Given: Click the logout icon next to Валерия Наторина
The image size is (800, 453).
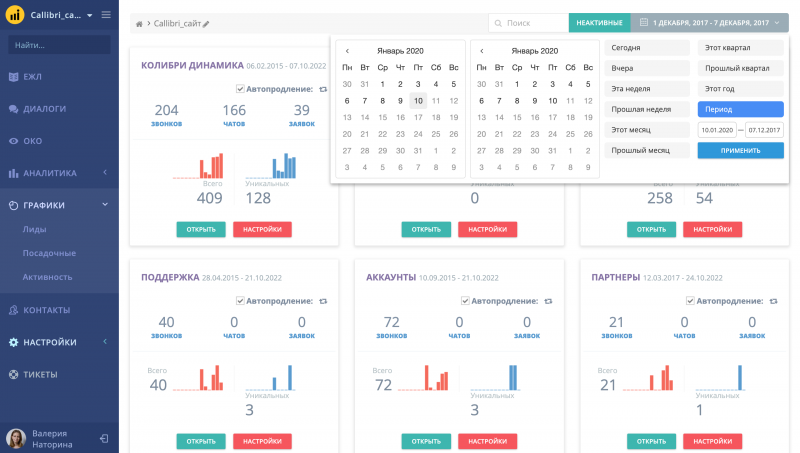Looking at the screenshot, I should click(105, 439).
